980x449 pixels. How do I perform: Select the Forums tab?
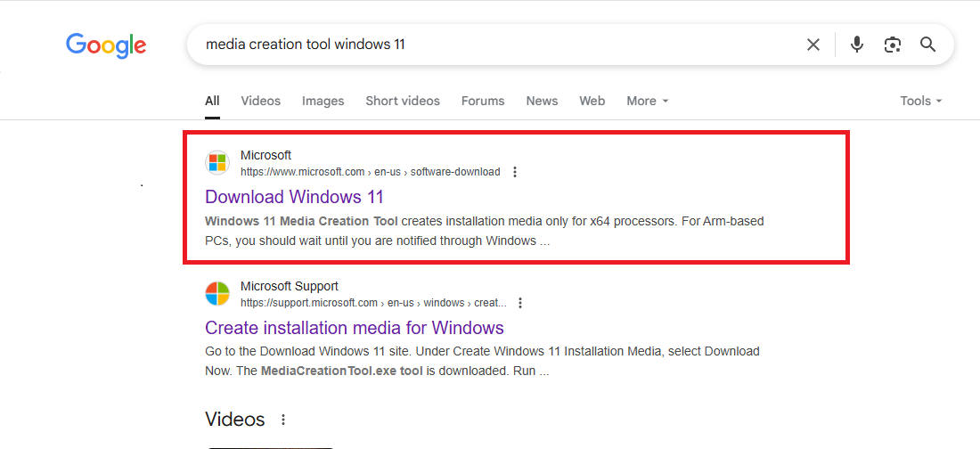pyautogui.click(x=483, y=101)
